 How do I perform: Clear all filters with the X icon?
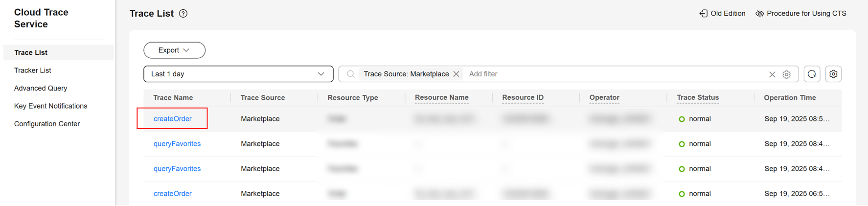point(772,74)
